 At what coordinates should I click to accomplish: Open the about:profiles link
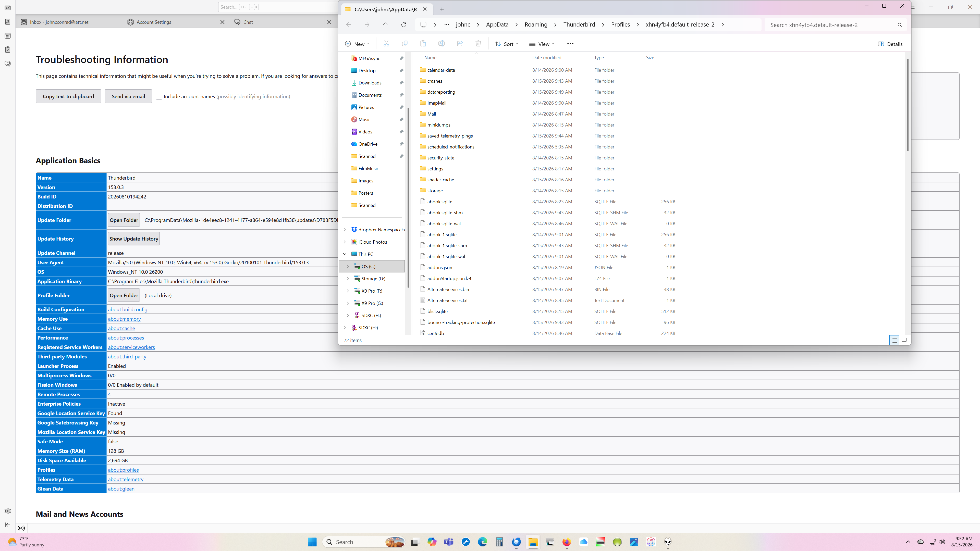click(123, 470)
